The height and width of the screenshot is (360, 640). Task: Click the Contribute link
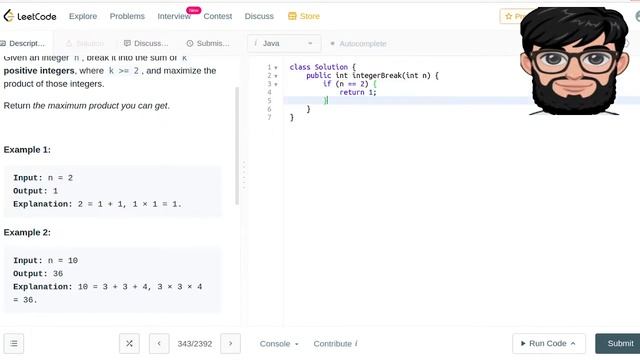point(336,344)
